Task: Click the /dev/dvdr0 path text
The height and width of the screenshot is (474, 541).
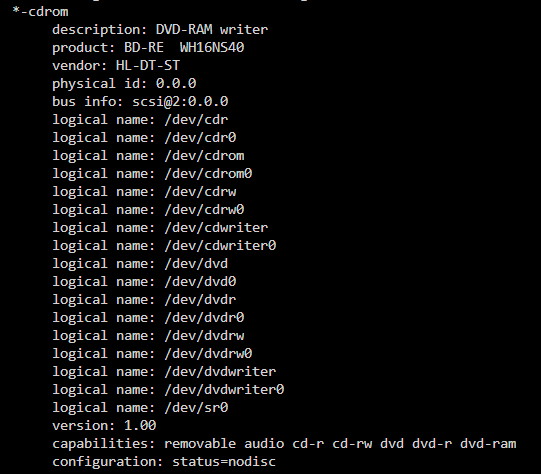Action: pyautogui.click(x=204, y=317)
